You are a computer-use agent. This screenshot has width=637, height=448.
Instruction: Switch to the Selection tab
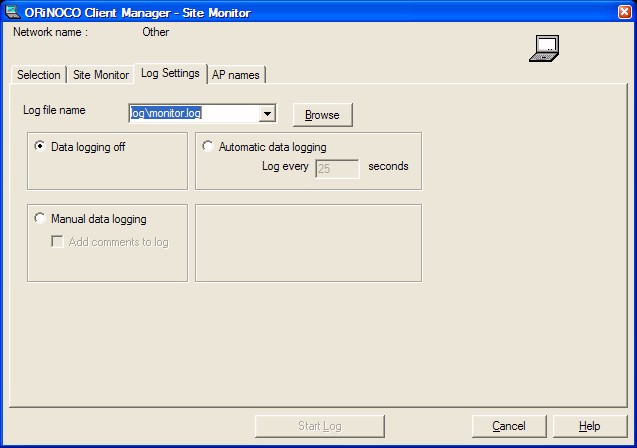click(39, 75)
